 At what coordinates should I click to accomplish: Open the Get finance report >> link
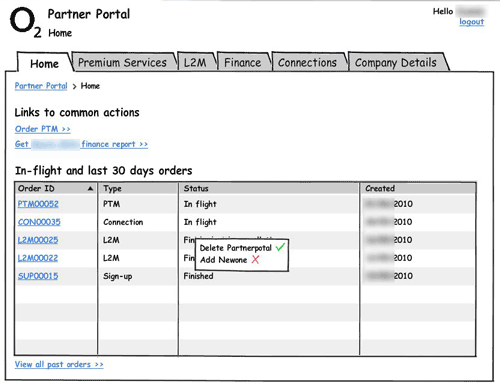(x=81, y=144)
